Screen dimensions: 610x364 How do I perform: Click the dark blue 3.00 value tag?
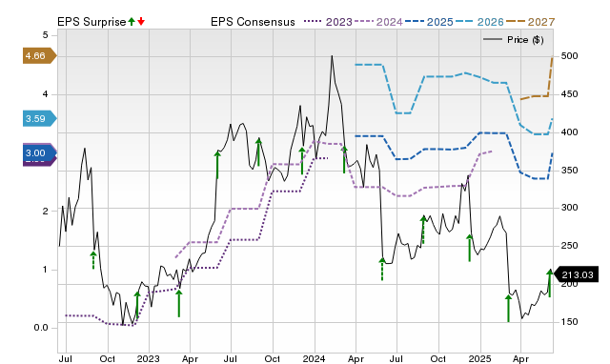pos(40,152)
